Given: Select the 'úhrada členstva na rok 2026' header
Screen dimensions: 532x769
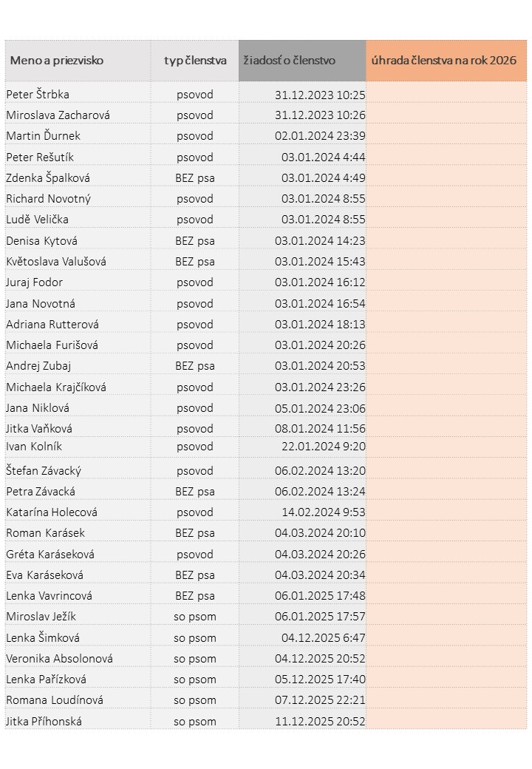Looking at the screenshot, I should click(x=444, y=61).
